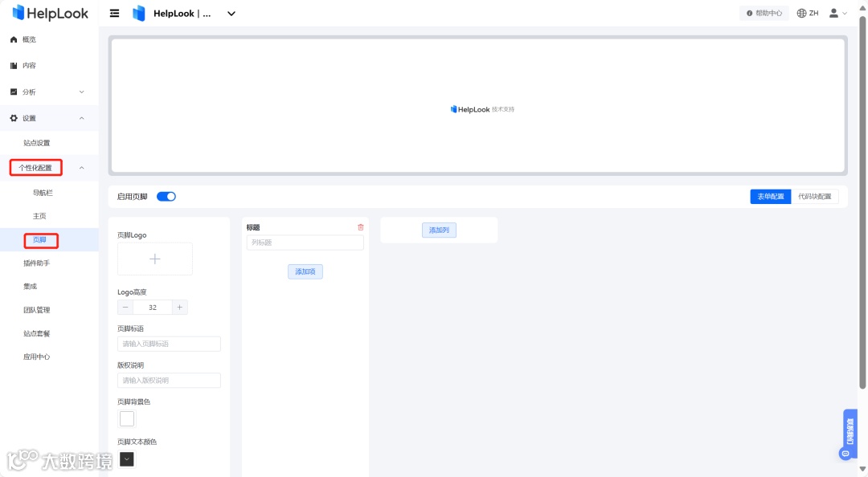Image resolution: width=868 pixels, height=477 pixels.
Task: Open the user account avatar menu
Action: (x=833, y=14)
